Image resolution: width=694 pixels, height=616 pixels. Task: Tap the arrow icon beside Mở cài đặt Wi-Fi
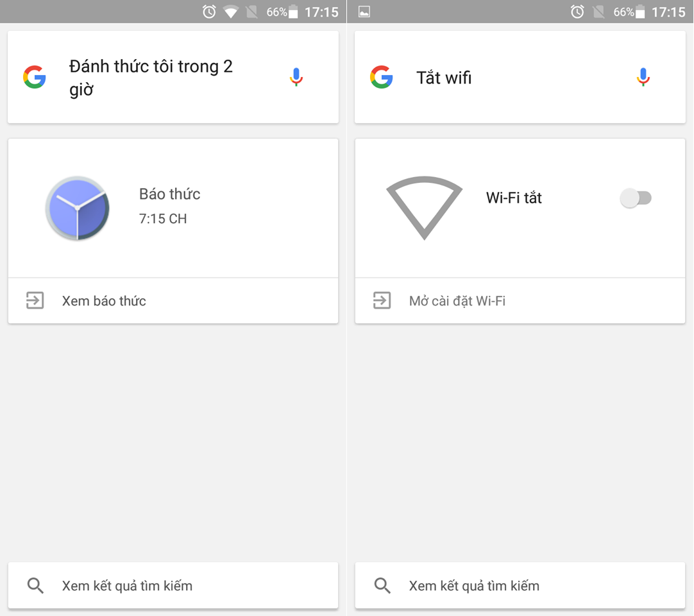pos(382,300)
